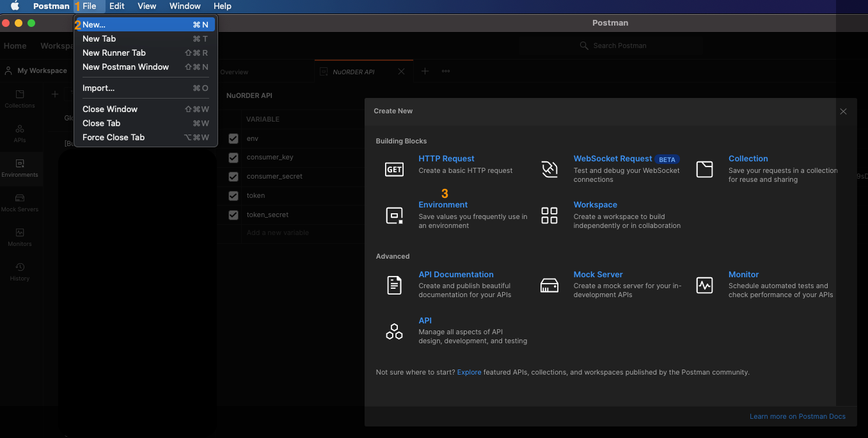The height and width of the screenshot is (438, 868).
Task: Close the Create New dialog
Action: pyautogui.click(x=843, y=111)
